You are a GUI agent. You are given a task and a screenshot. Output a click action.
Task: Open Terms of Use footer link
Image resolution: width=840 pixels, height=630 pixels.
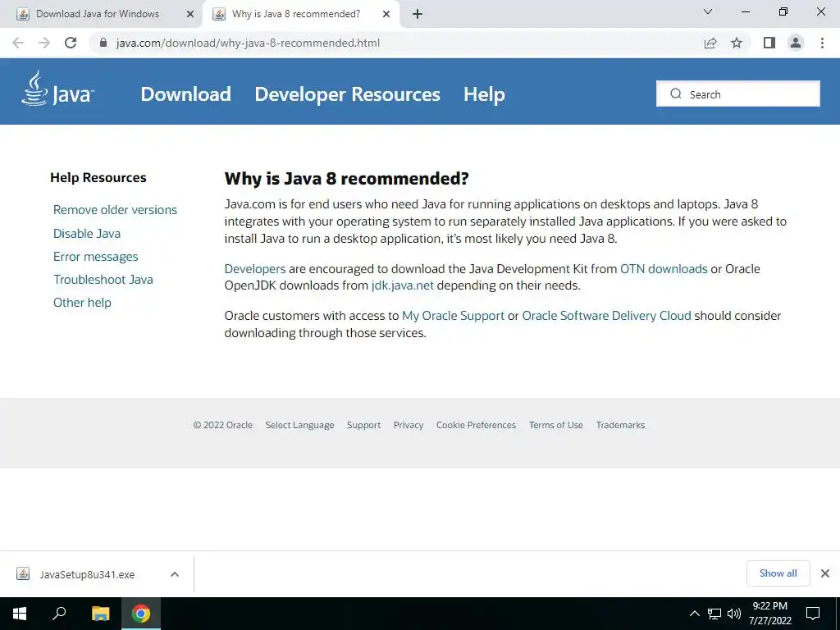[556, 425]
